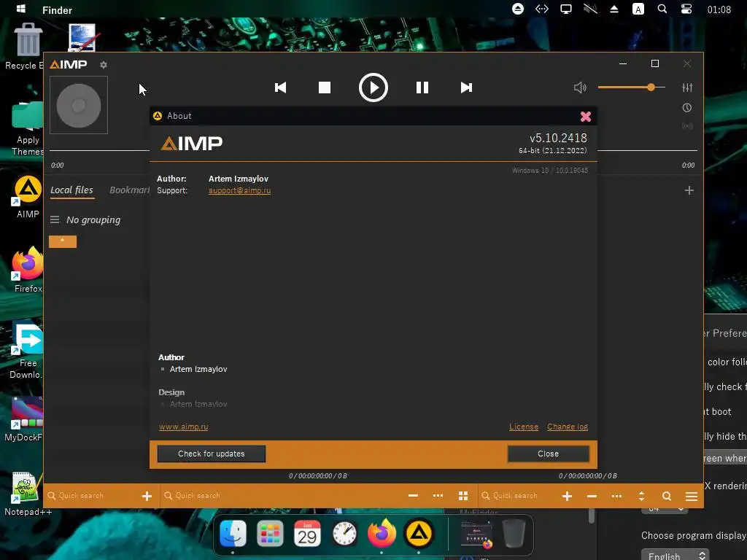Skip to previous track
747x560 pixels.
[x=281, y=87]
